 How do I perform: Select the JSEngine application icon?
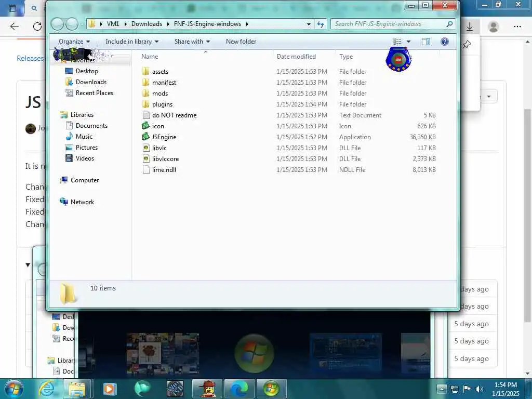point(146,137)
